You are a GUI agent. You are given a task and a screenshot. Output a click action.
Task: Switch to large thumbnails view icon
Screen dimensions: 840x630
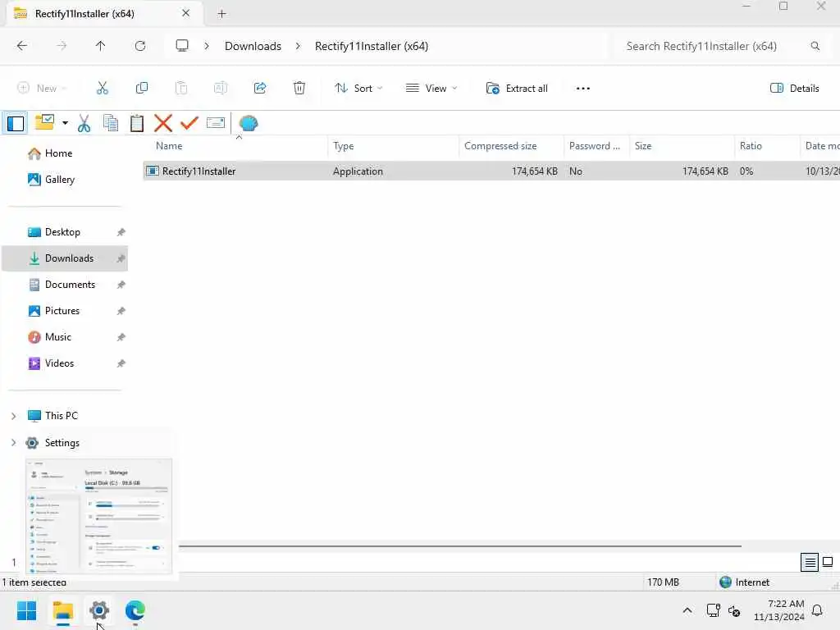click(x=828, y=562)
